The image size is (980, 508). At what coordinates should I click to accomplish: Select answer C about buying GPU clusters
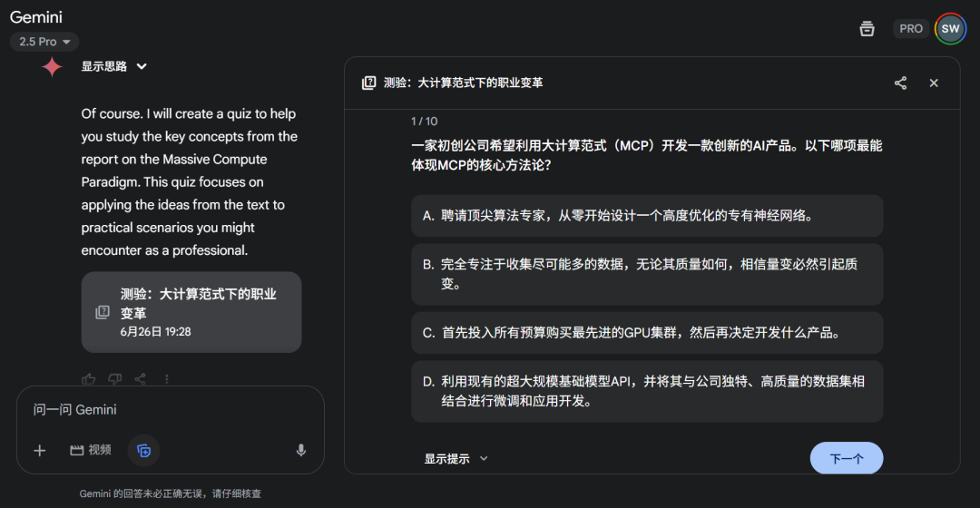(x=646, y=333)
